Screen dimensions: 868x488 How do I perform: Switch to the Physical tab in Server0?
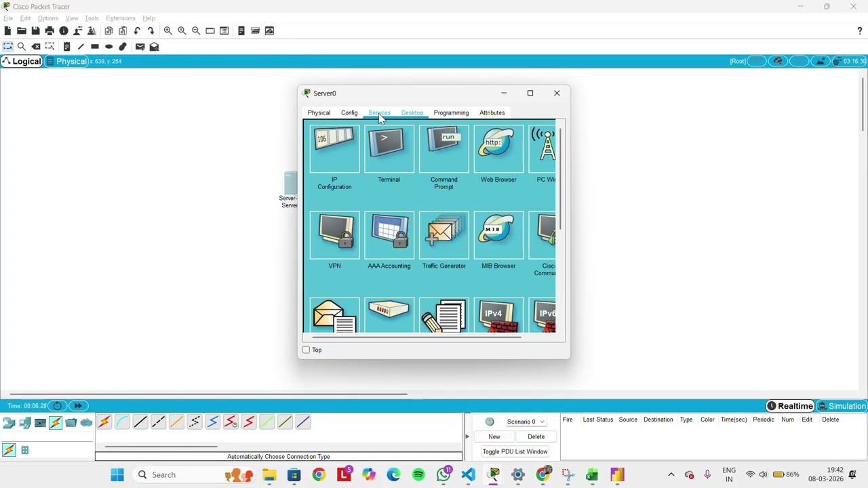pos(319,113)
